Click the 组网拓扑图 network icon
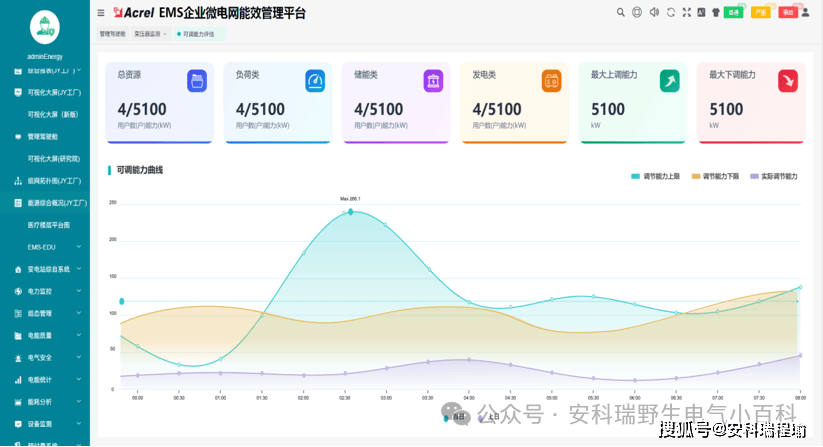This screenshot has width=823, height=447. tap(18, 181)
